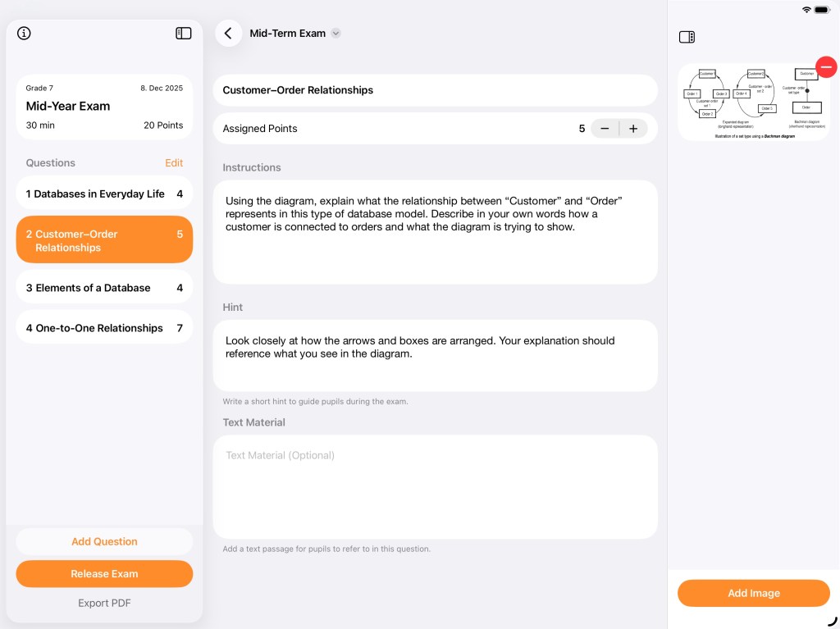Open the Mid-Term Exam dropdown
840x629 pixels.
coord(336,34)
